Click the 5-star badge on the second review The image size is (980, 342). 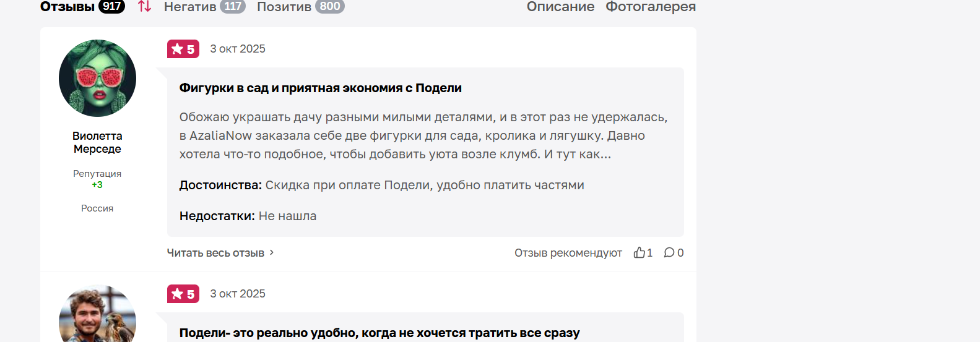pos(183,294)
